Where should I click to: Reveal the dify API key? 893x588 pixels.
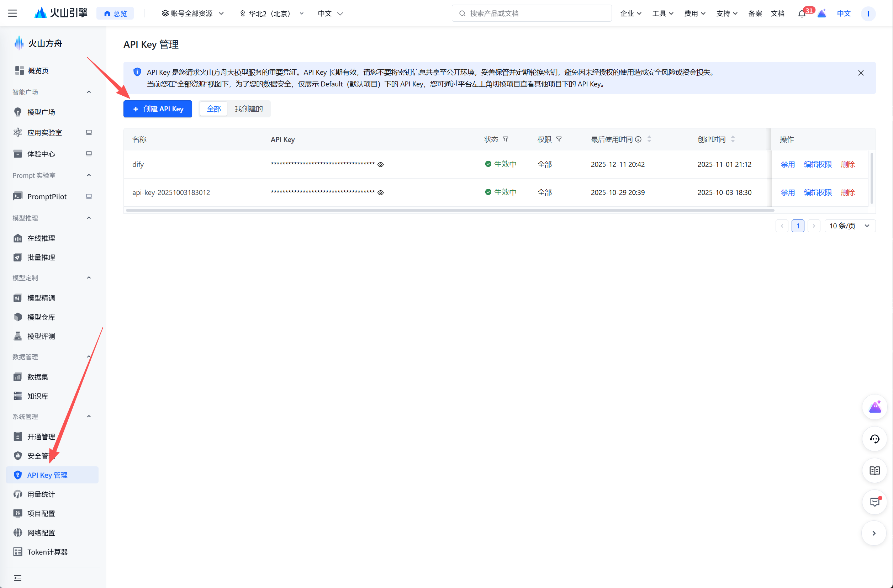[380, 164]
